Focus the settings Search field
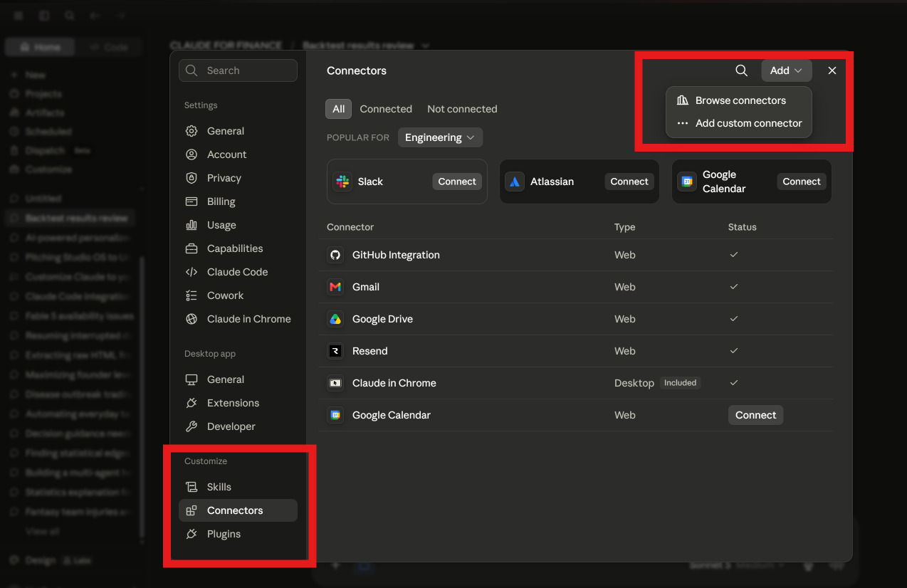907x588 pixels. click(238, 70)
